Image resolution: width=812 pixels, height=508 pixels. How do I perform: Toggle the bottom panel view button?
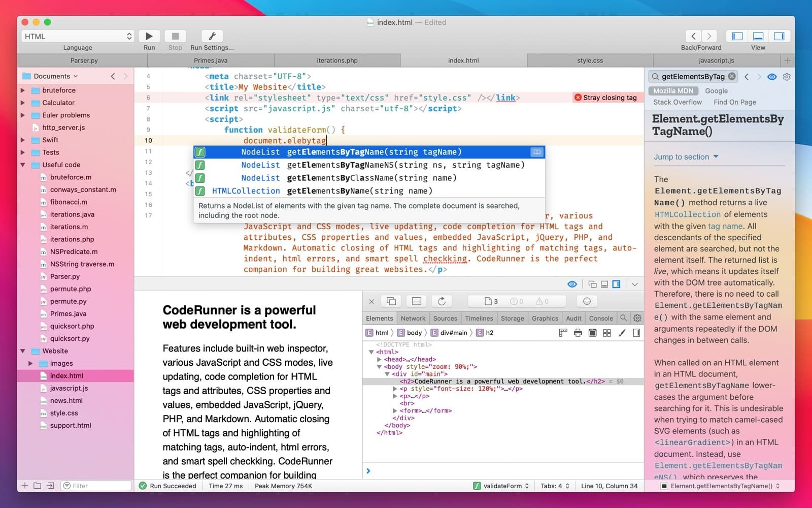click(x=758, y=36)
